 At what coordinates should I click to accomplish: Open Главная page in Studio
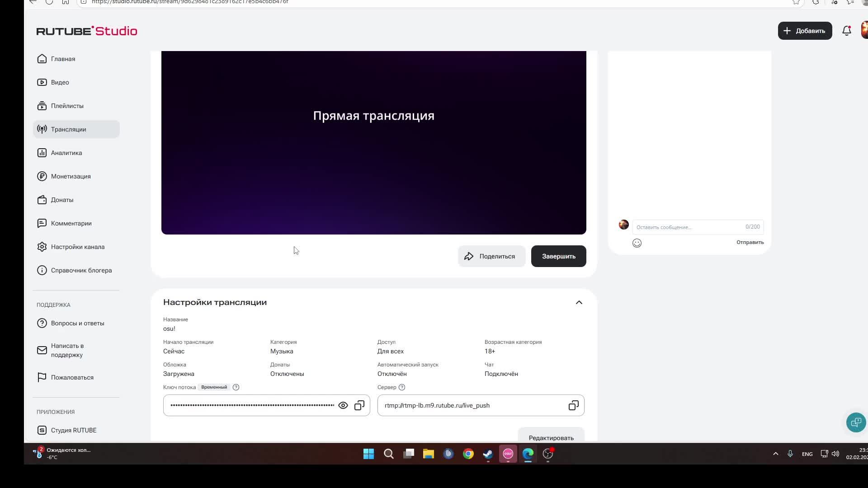[62, 59]
